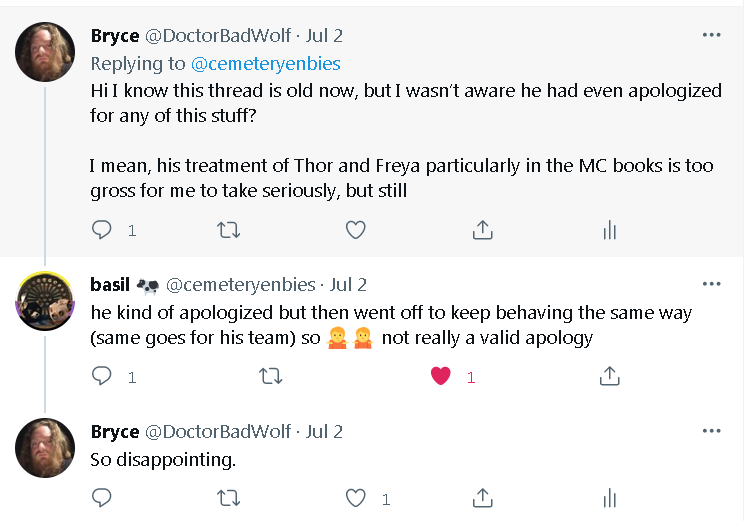Share Bryce's first tweet
Screen dimensions: 747x521
tap(482, 230)
